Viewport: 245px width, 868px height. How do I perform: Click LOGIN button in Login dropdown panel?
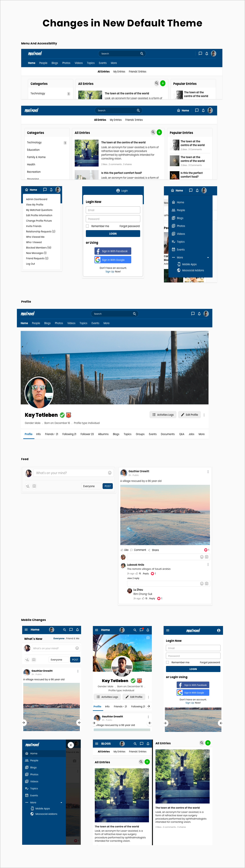coord(113,234)
